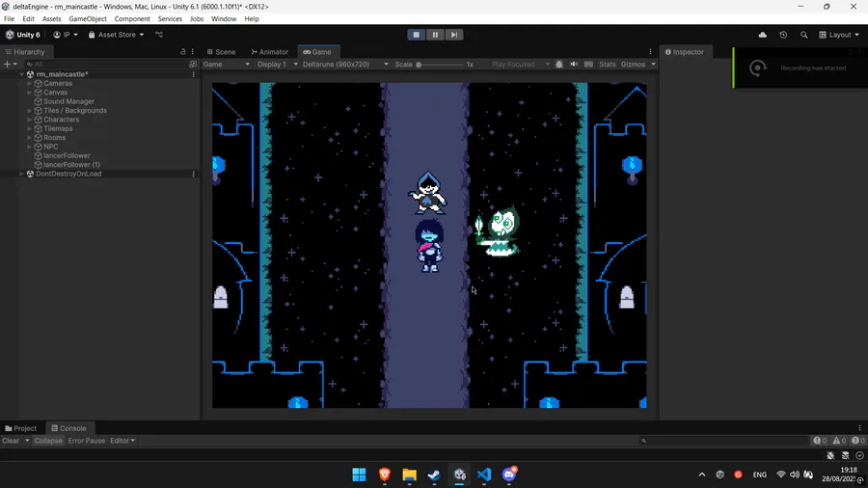Open the Hierarchy panel kebab menu
The width and height of the screenshot is (868, 488).
pyautogui.click(x=193, y=51)
